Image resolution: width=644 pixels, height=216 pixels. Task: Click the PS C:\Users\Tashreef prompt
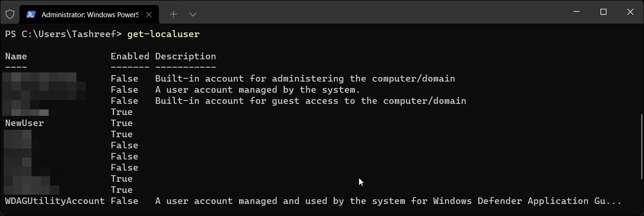click(x=63, y=34)
